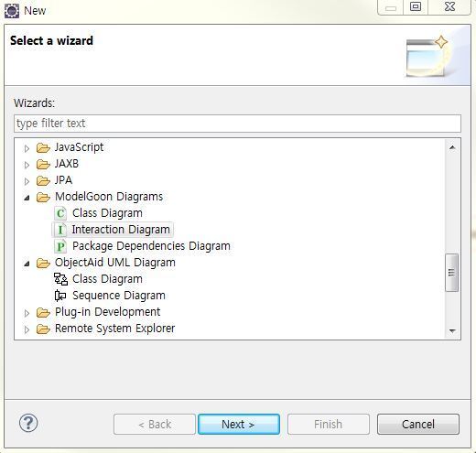Select Sequence Diagram wizard
Screen dimensions: 476x453
pyautogui.click(x=119, y=296)
